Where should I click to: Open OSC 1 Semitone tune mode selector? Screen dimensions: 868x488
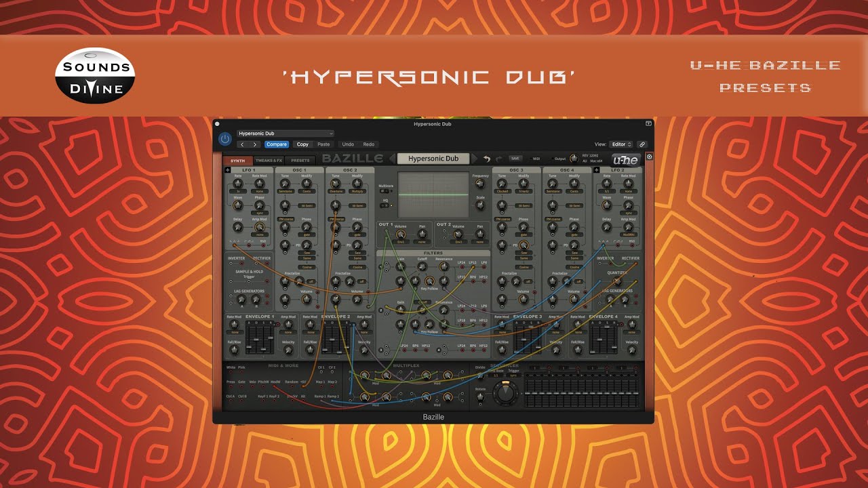(x=285, y=192)
